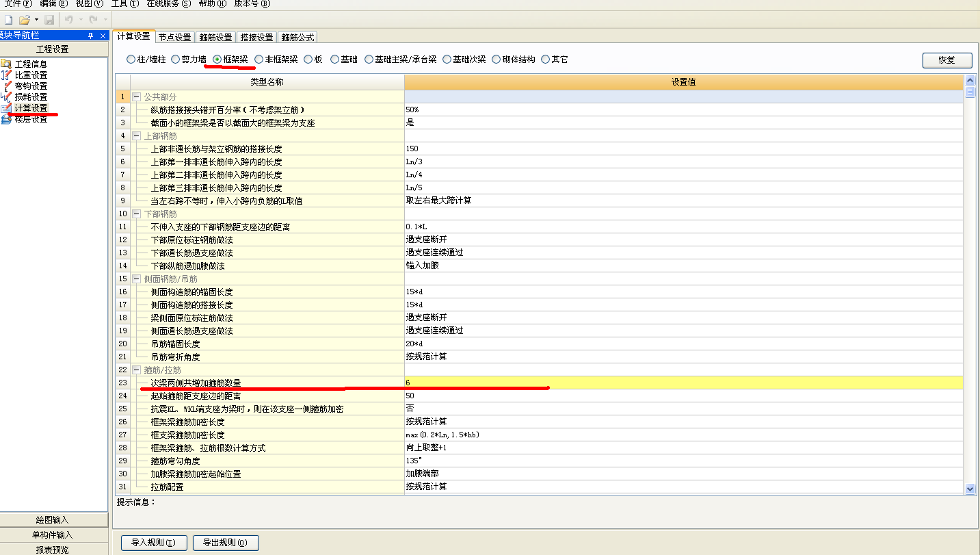
Task: Open the 编辑 menu
Action: [x=53, y=3]
